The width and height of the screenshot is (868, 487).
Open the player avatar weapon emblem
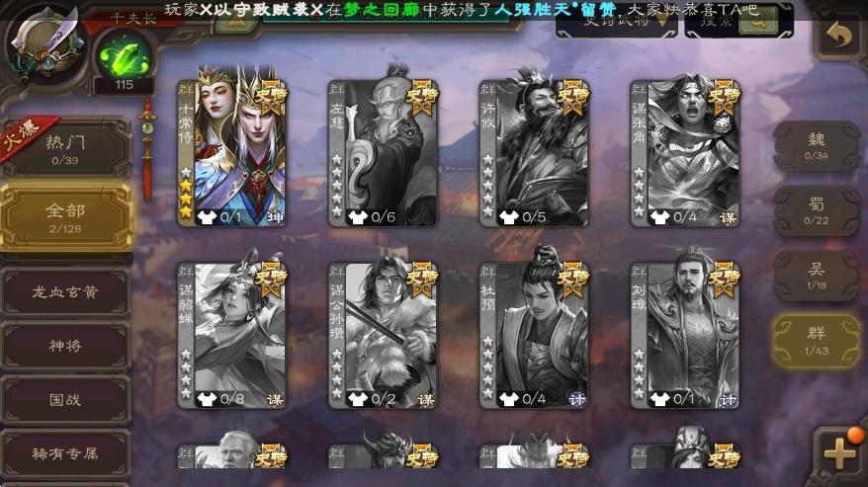(x=44, y=41)
